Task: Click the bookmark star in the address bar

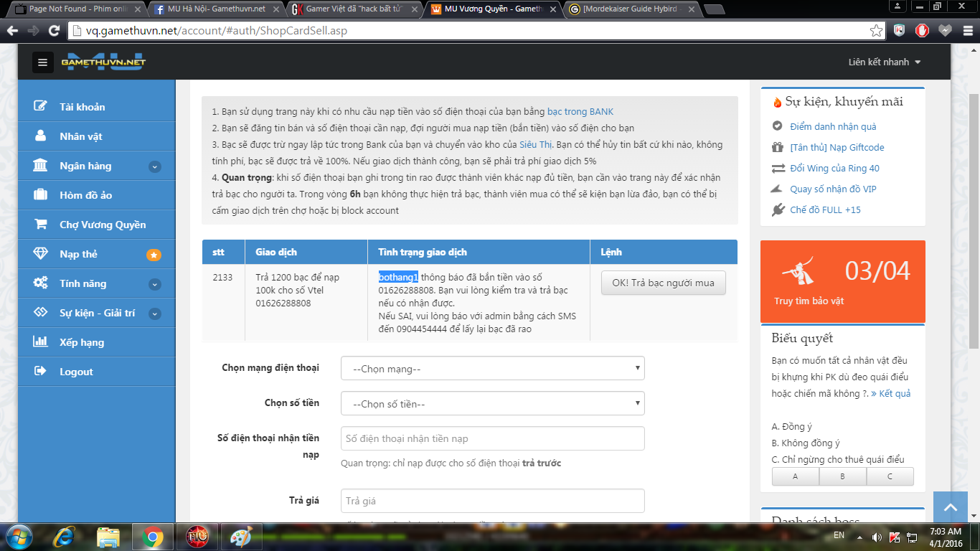Action: point(876,31)
